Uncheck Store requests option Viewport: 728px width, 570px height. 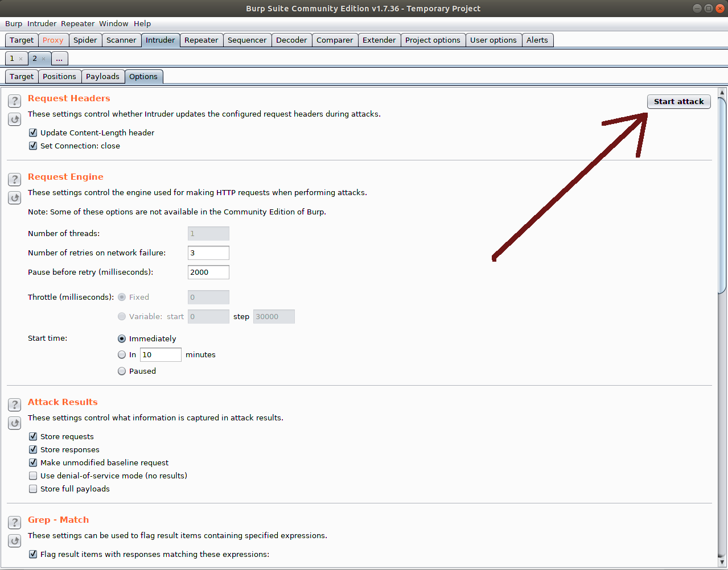pyautogui.click(x=33, y=436)
